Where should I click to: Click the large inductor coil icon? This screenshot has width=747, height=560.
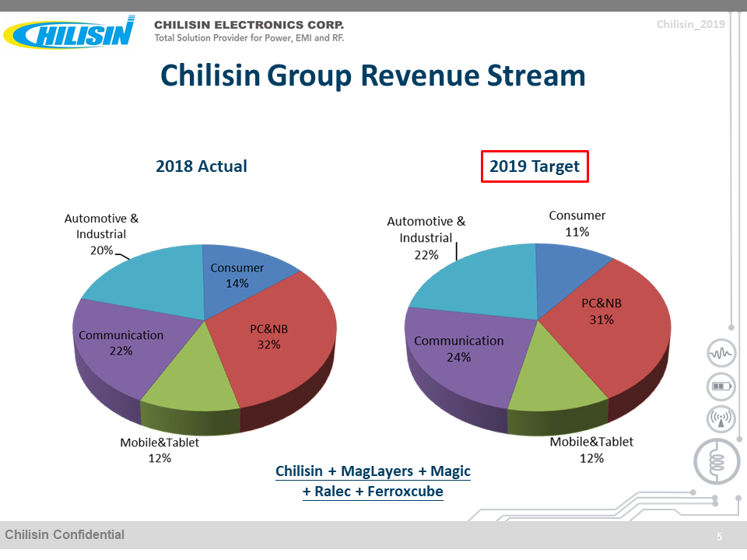(x=717, y=462)
